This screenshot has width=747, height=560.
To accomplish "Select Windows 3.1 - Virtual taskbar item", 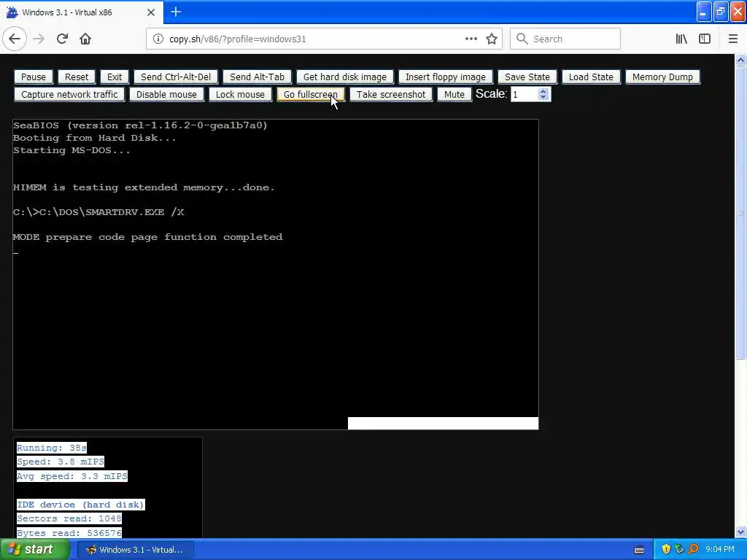I will click(x=135, y=550).
